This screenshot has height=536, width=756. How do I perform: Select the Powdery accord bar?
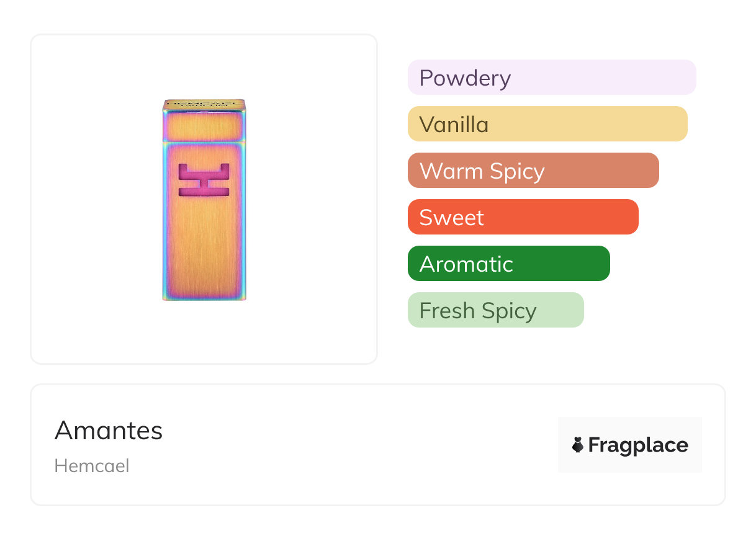[x=552, y=78]
